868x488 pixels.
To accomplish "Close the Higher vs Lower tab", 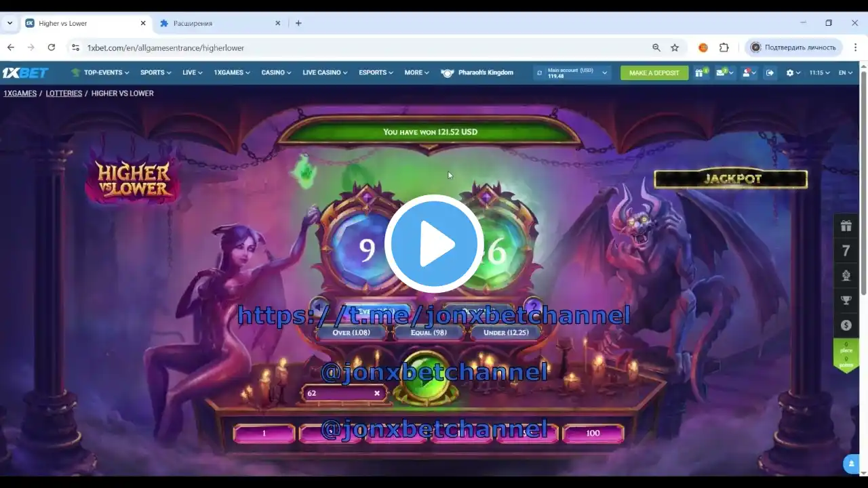I will (143, 23).
